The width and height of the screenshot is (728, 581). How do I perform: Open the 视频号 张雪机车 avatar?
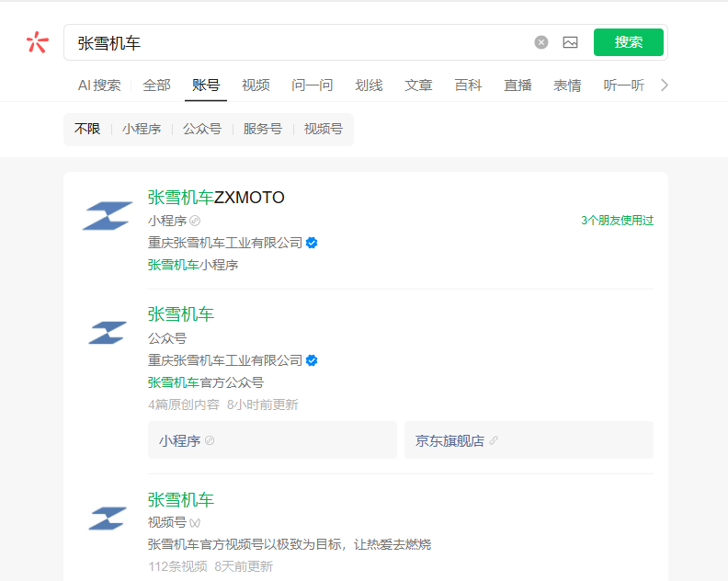(108, 518)
